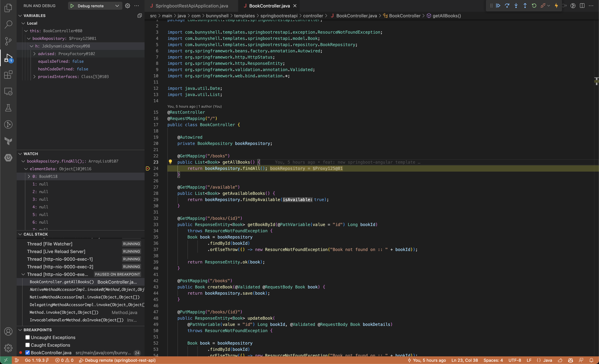Screen dimensions: 599x364
Task: Change the UTF-8 file encoding
Action: (515, 360)
